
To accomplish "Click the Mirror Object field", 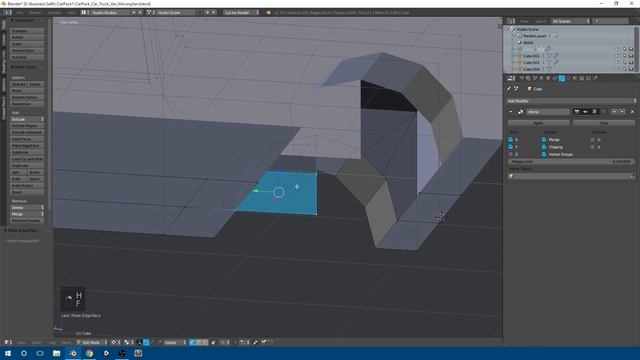I will tap(571, 176).
